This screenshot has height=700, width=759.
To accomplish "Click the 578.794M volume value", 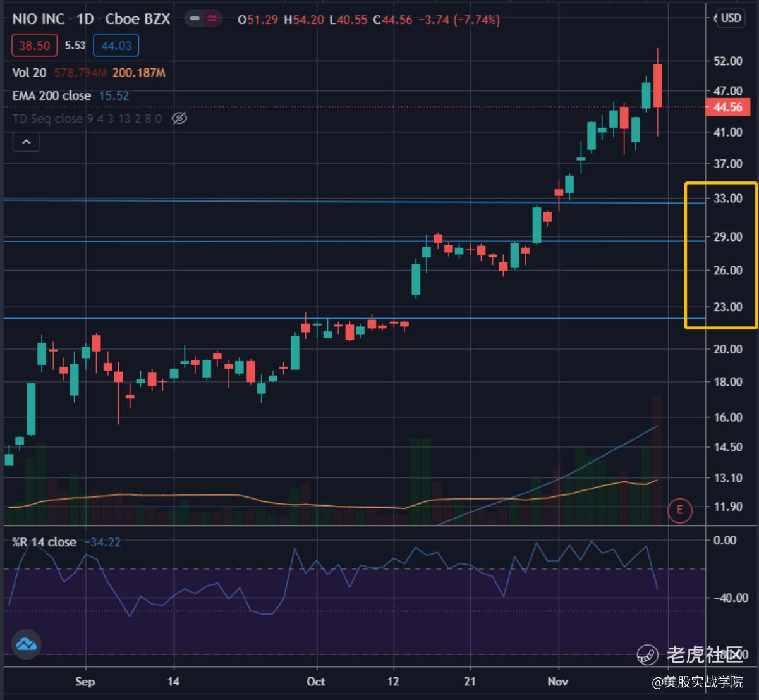I will 80,73.
